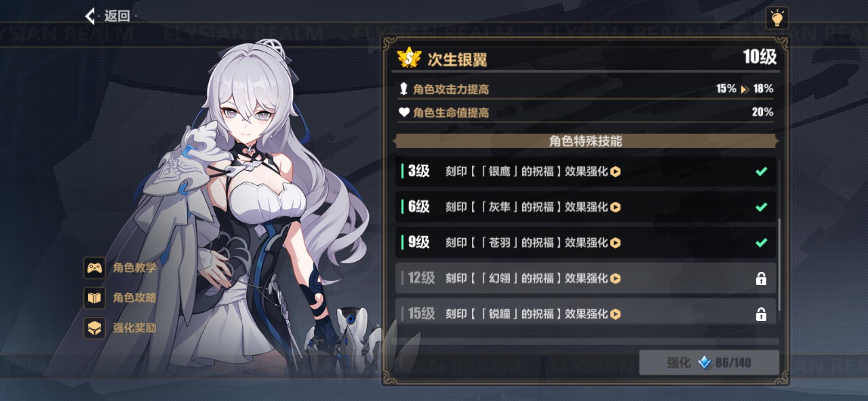Viewport: 868px width, 401px height.
Task: Expand 「苍羽」的祝福 detail arrow
Action: point(615,243)
